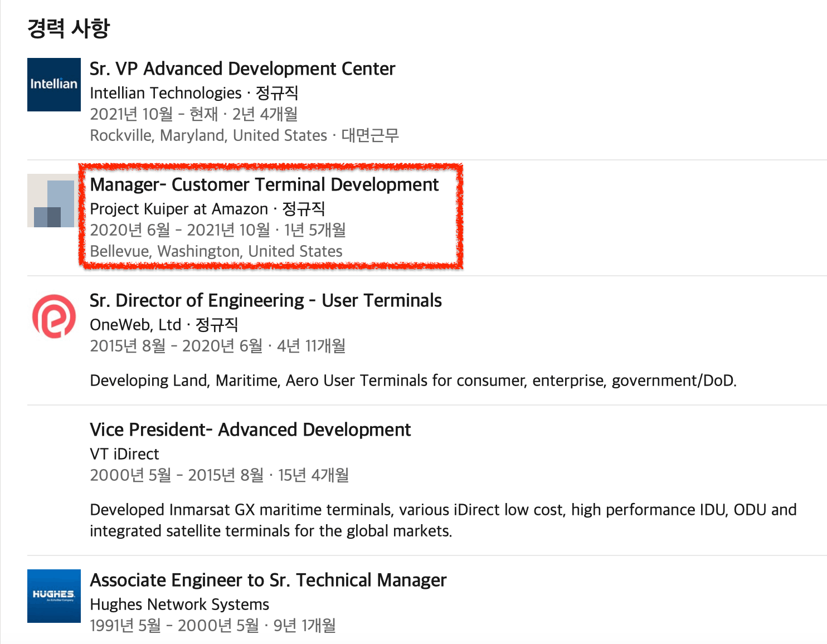Click Sr. Director of Engineering - User Terminals
Image resolution: width=827 pixels, height=644 pixels.
point(266,300)
